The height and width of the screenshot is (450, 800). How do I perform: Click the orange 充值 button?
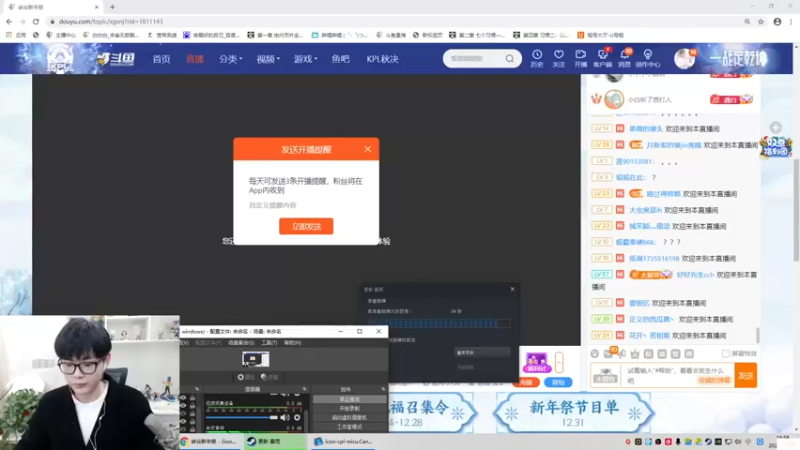click(526, 382)
